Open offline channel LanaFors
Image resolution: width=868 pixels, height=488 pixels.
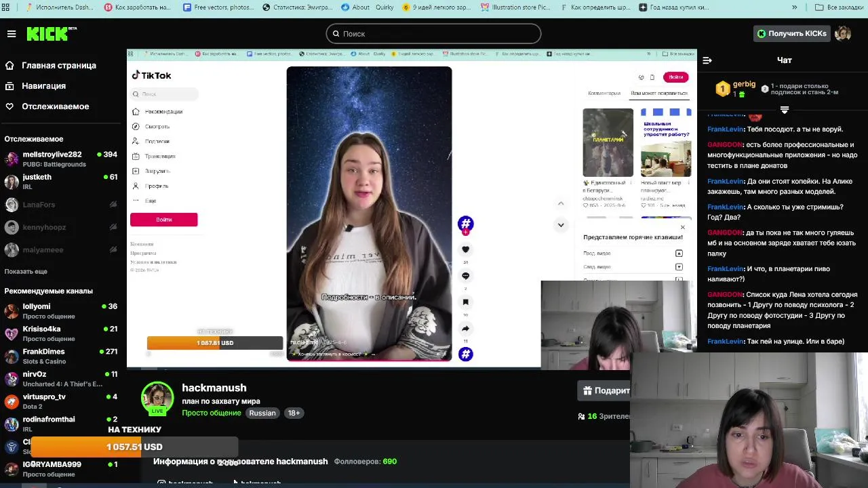[62, 204]
